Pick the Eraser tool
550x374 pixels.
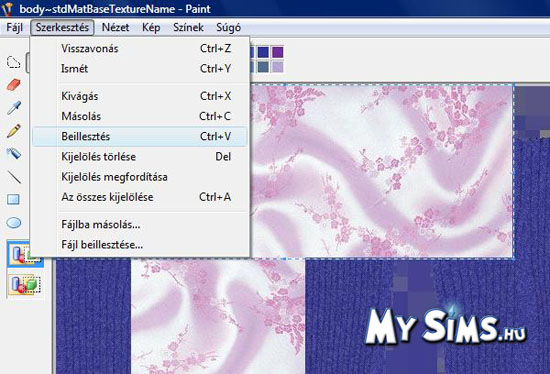click(14, 85)
